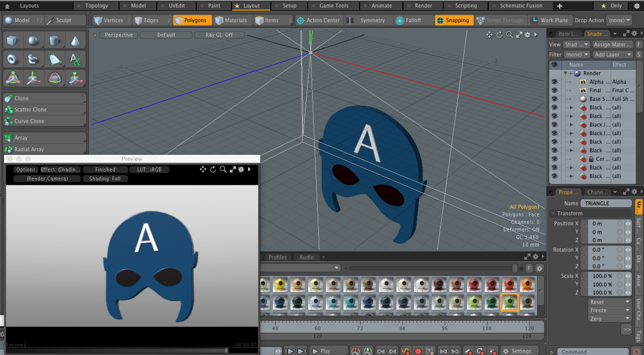
Task: Open the Add Layer dropdown
Action: click(612, 54)
